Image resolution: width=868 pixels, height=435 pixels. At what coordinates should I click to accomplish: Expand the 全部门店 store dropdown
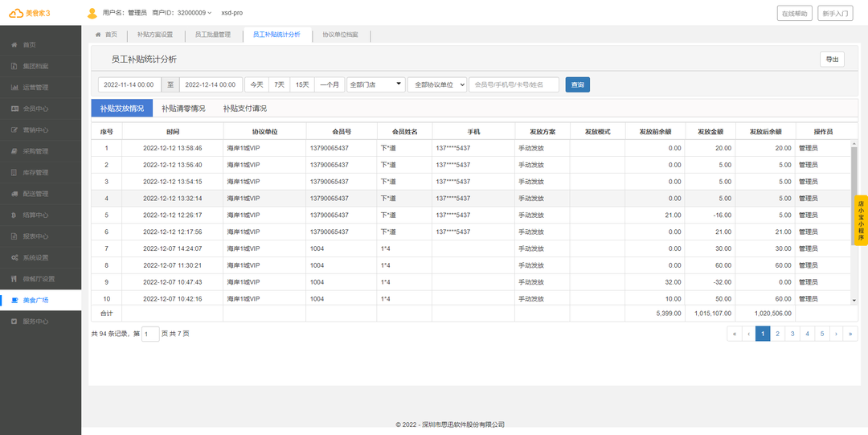point(376,84)
